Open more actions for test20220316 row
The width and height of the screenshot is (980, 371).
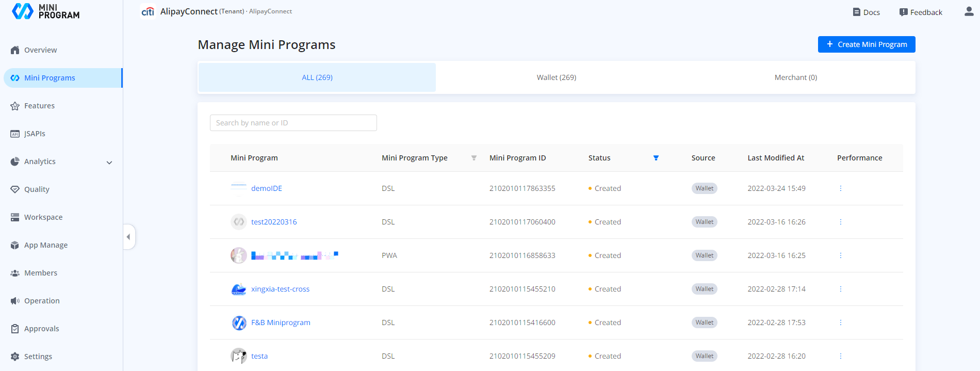pyautogui.click(x=840, y=222)
